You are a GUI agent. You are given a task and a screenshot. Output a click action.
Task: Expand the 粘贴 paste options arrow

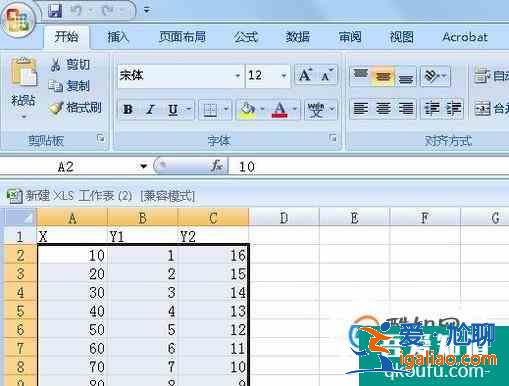click(24, 117)
